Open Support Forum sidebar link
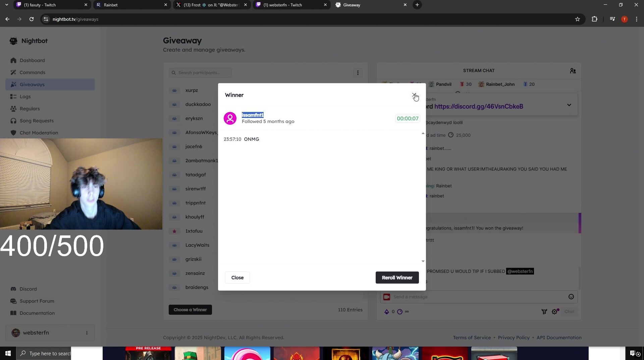The height and width of the screenshot is (360, 644). tap(50, 301)
